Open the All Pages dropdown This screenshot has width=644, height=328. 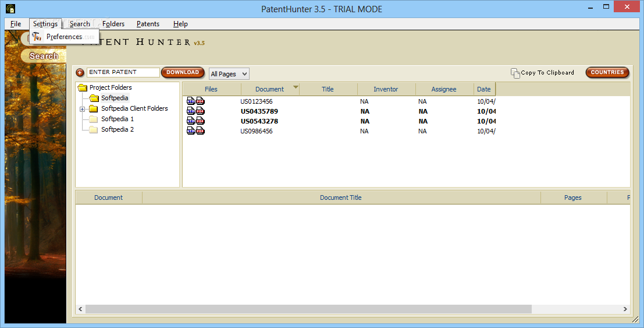[x=229, y=74]
